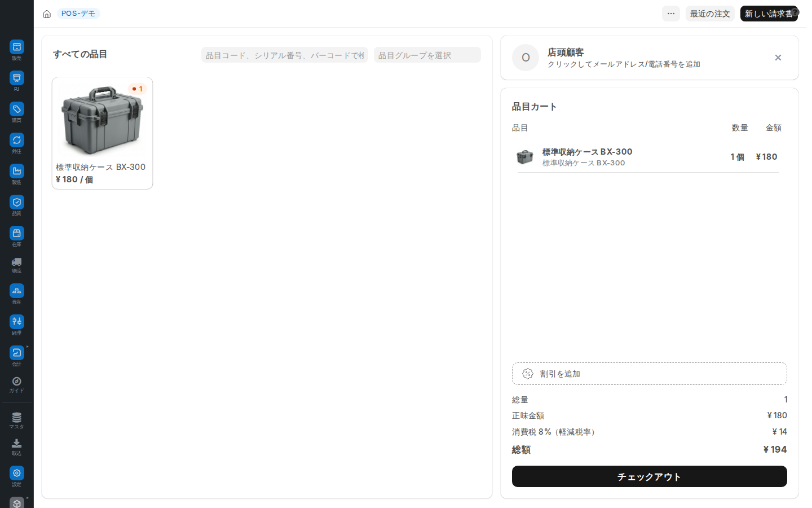Click the cart item's small case thumbnail
This screenshot has width=812, height=508.
coord(525,157)
